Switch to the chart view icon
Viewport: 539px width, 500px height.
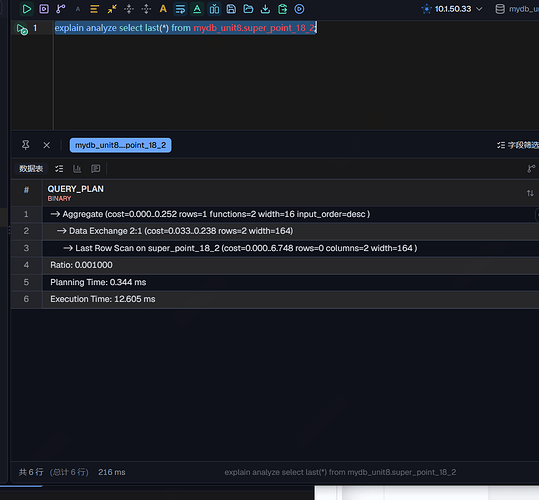coord(77,168)
